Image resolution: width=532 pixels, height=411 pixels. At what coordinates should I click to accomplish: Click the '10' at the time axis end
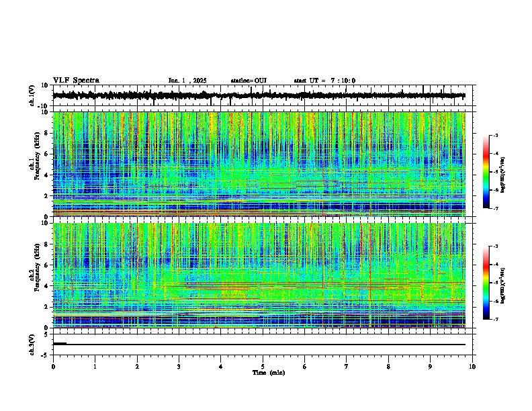[x=472, y=367]
